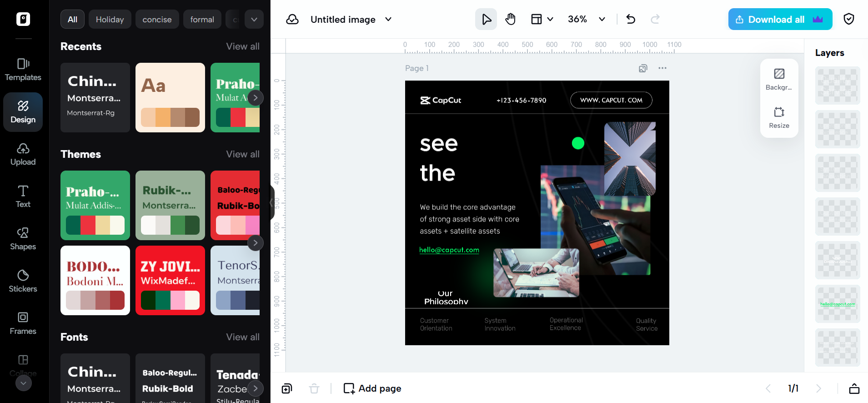Select the Holiday filter chip
This screenshot has height=403, width=868.
(x=110, y=20)
